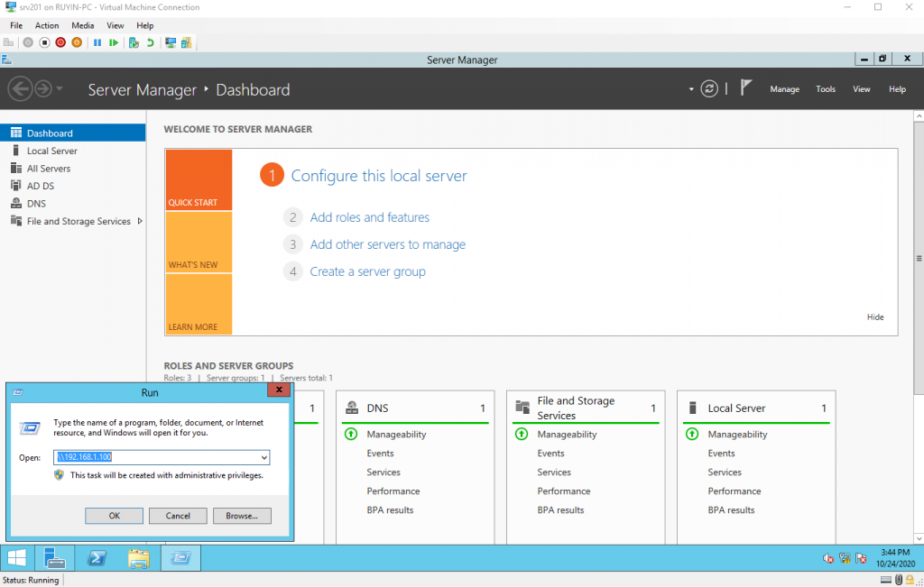This screenshot has width=924, height=587.
Task: Open Server Manager from the taskbar
Action: [55, 557]
